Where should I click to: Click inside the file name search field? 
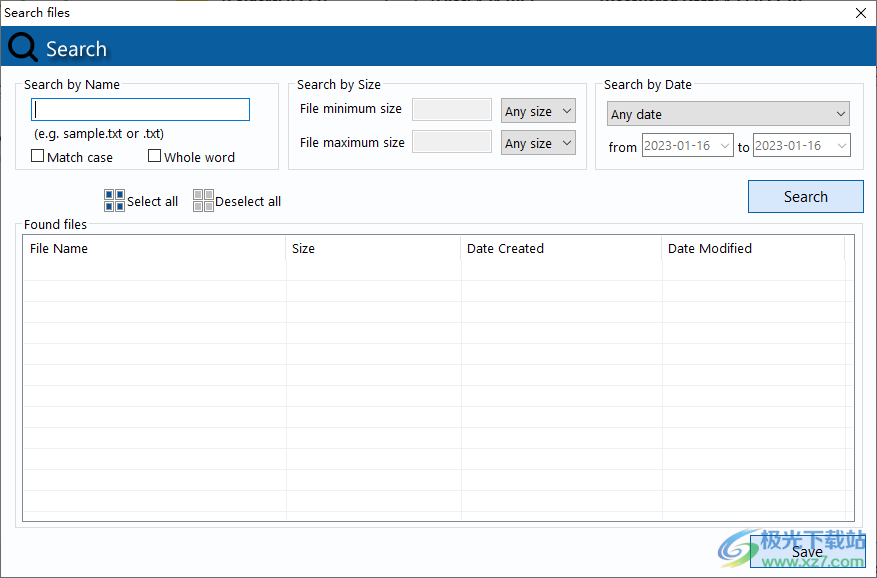pos(140,109)
